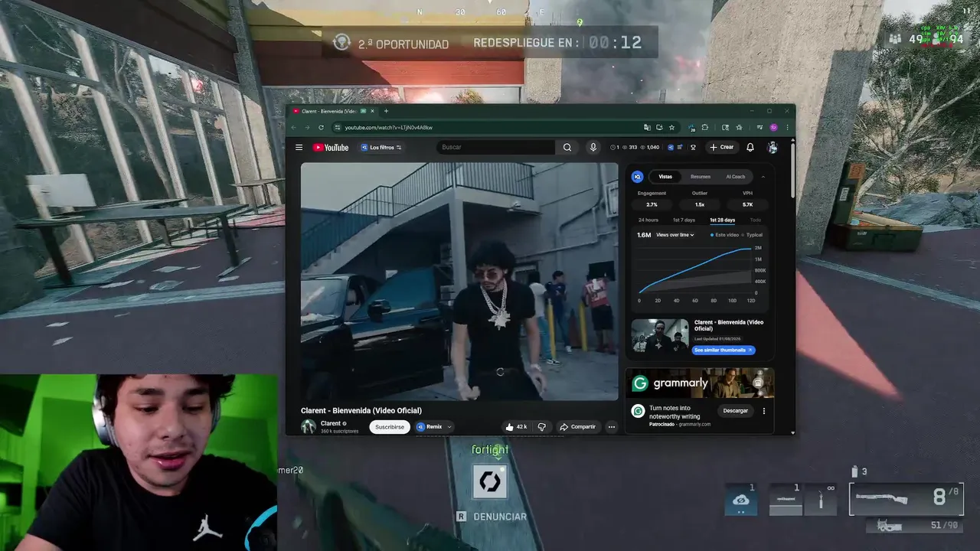980x551 pixels.
Task: Switch to the Resumen tab
Action: coord(700,177)
